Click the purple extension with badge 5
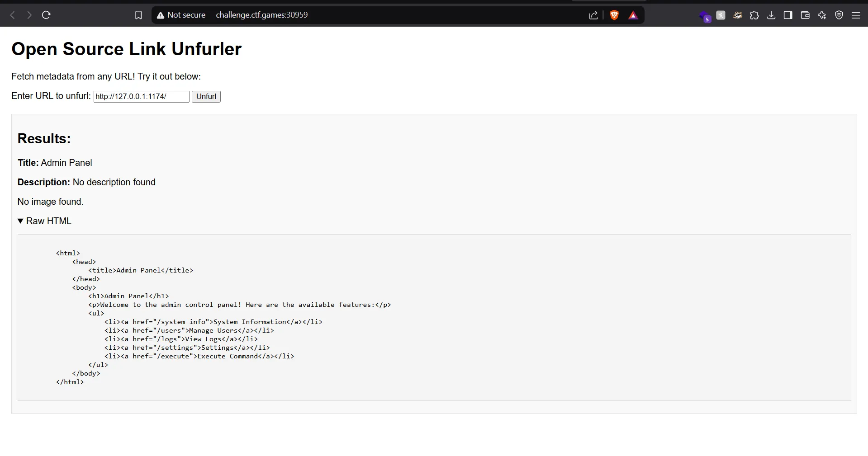Viewport: 868px width, 456px height. tap(704, 17)
